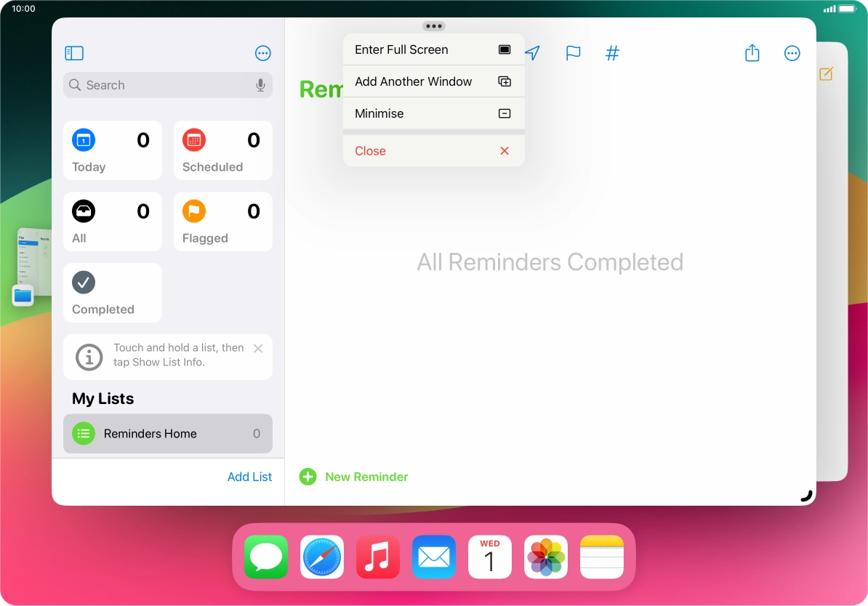This screenshot has width=868, height=606.
Task: Launch the Photos app from the dock
Action: [x=545, y=557]
